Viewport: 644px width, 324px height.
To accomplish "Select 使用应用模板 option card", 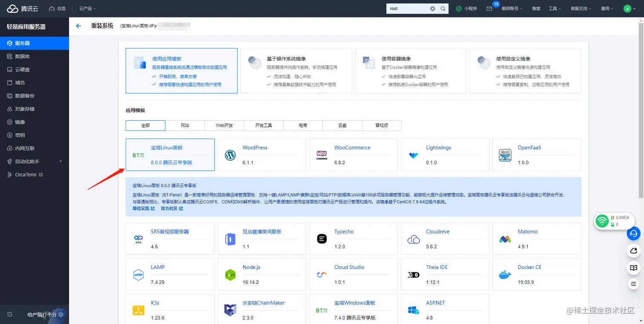I will click(x=181, y=71).
